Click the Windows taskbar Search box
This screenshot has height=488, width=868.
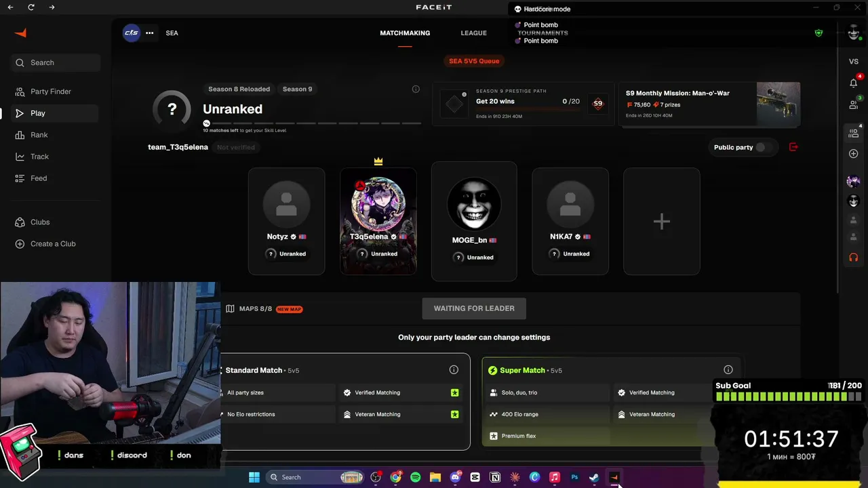pos(315,477)
